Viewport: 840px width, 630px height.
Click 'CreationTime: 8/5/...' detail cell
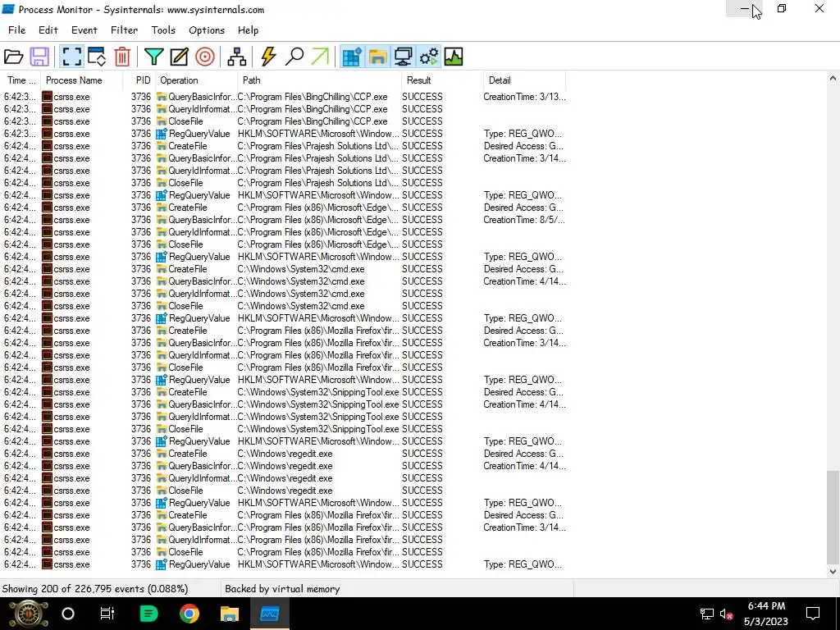tap(524, 220)
